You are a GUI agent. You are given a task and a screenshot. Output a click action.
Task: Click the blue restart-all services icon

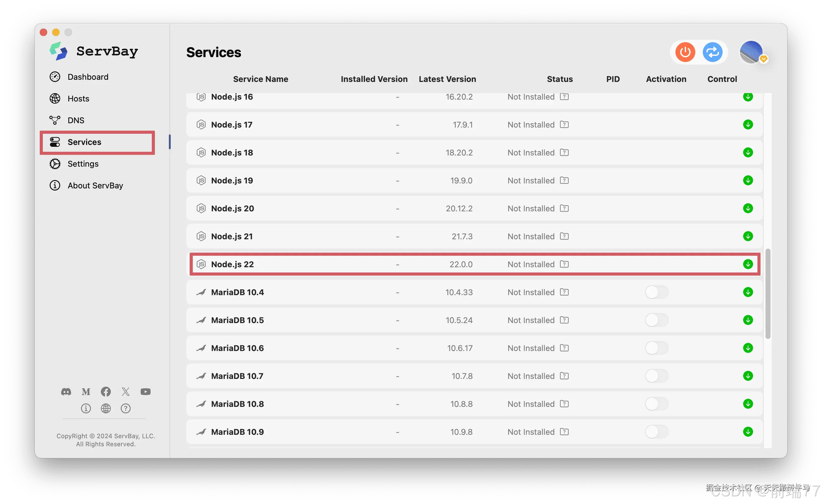pyautogui.click(x=712, y=52)
